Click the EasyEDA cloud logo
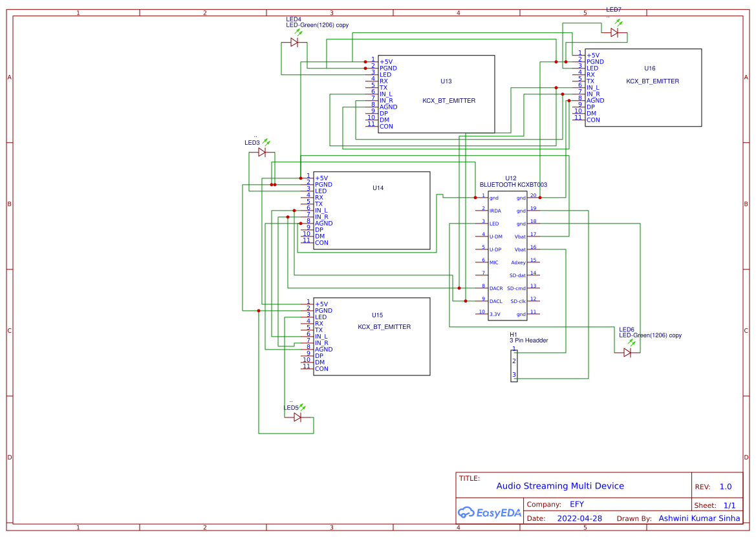This screenshot has height=537, width=756. [x=467, y=512]
